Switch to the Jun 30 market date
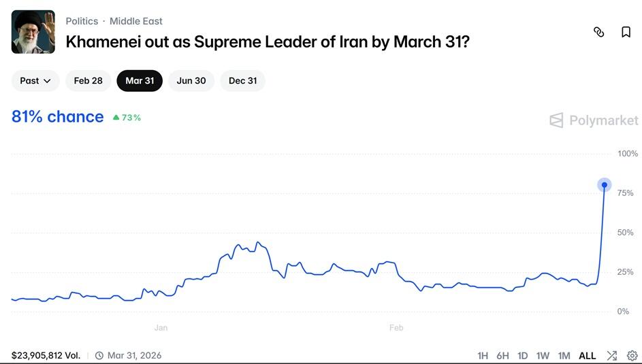 tap(191, 81)
